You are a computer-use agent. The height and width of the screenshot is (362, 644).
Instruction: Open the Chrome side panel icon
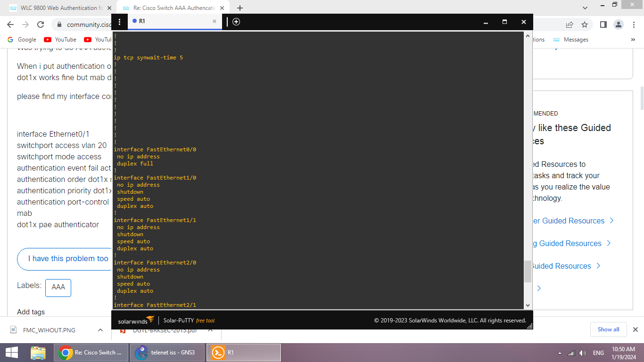pos(603,25)
